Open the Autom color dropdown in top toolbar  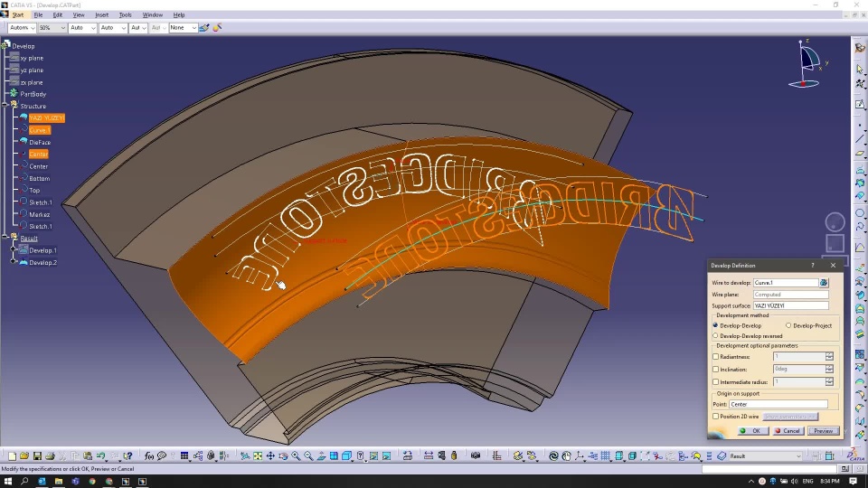tap(22, 28)
